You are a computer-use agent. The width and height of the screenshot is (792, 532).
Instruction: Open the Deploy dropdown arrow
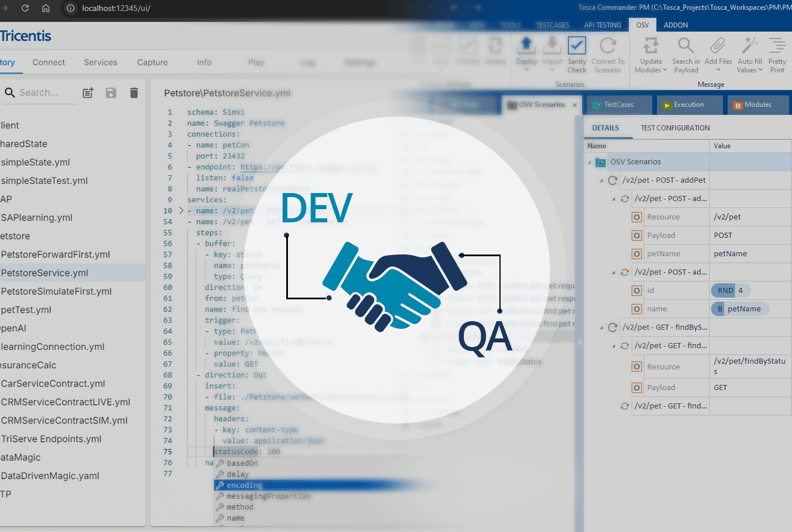click(x=526, y=70)
